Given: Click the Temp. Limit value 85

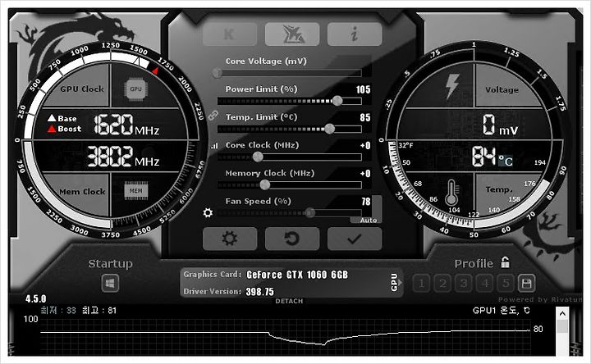Looking at the screenshot, I should click(x=364, y=117).
